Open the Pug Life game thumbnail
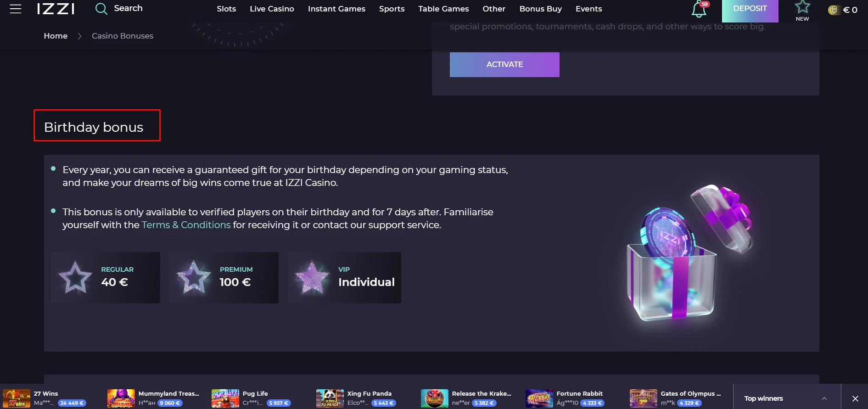868x409 pixels. pyautogui.click(x=225, y=398)
